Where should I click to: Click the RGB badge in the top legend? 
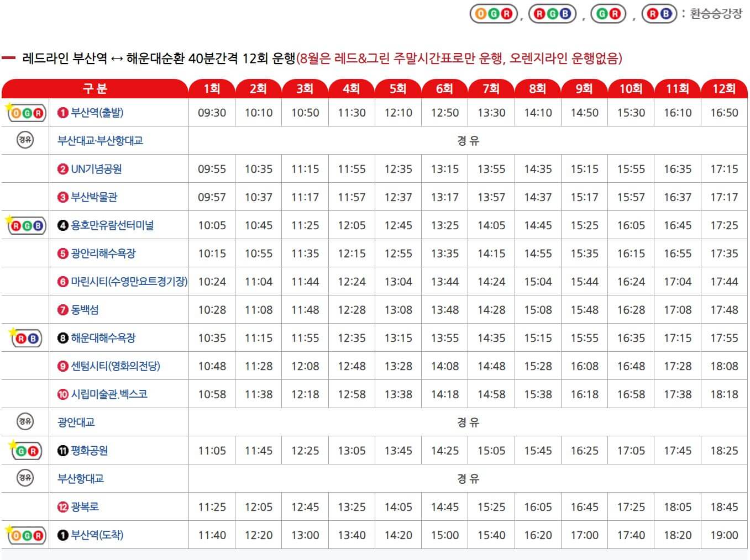(x=552, y=14)
